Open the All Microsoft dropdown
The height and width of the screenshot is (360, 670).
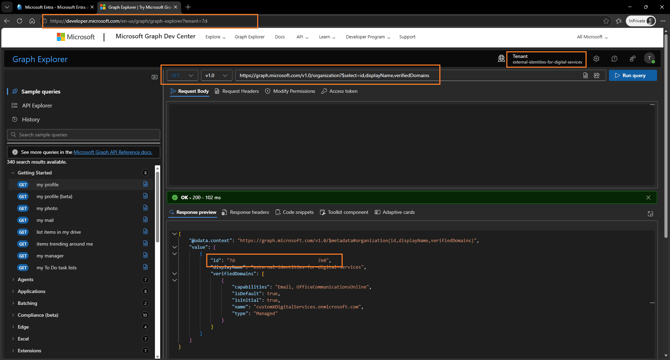[x=592, y=37]
